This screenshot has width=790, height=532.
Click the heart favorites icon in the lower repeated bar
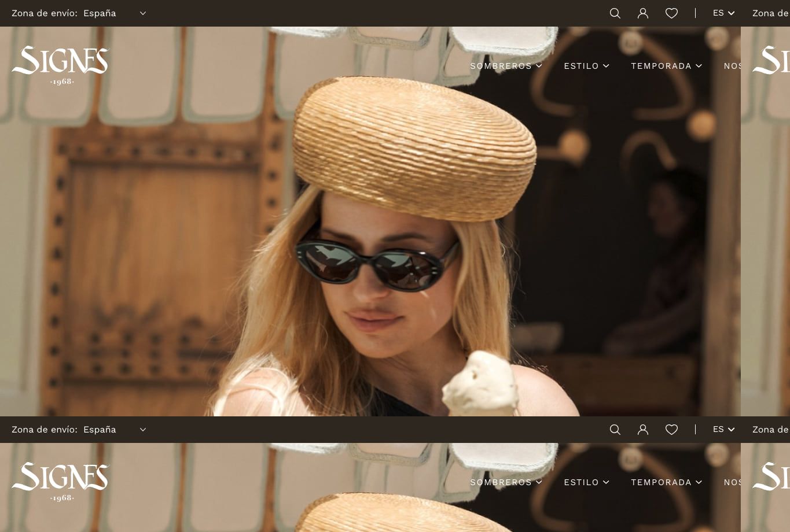(671, 430)
